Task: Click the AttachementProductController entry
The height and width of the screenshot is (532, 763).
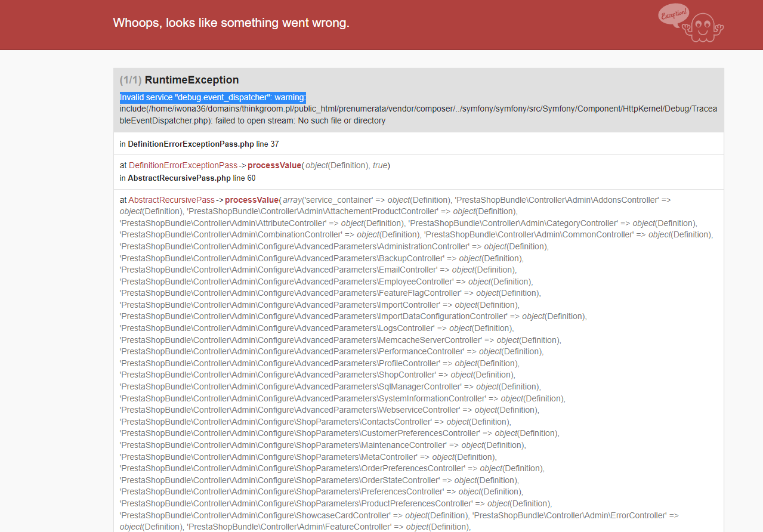Action: point(314,211)
